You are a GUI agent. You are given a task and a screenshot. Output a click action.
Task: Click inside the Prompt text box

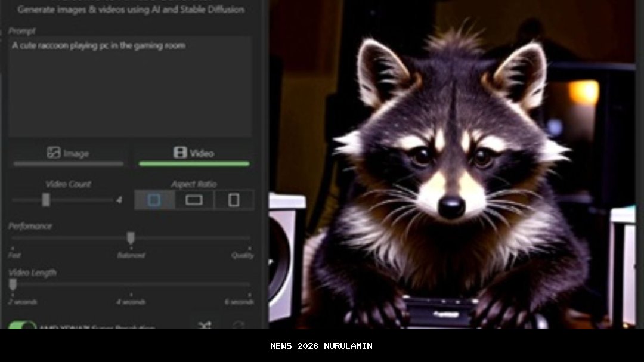point(129,86)
